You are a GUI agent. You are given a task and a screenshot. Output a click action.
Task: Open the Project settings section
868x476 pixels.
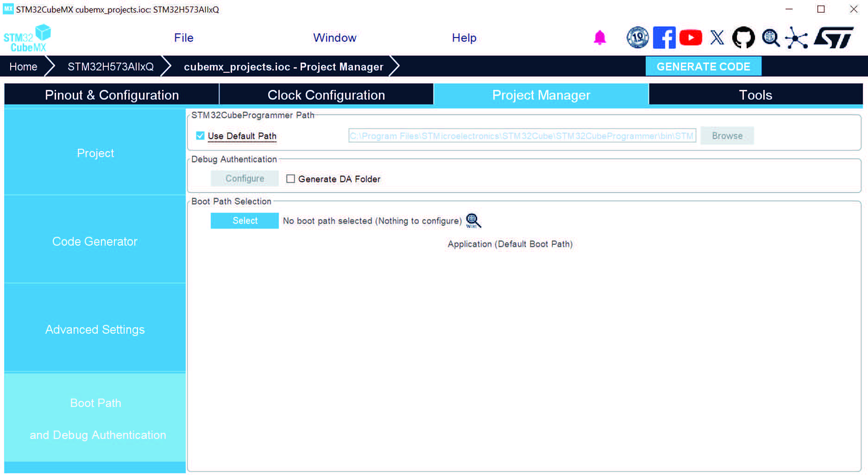coord(95,153)
